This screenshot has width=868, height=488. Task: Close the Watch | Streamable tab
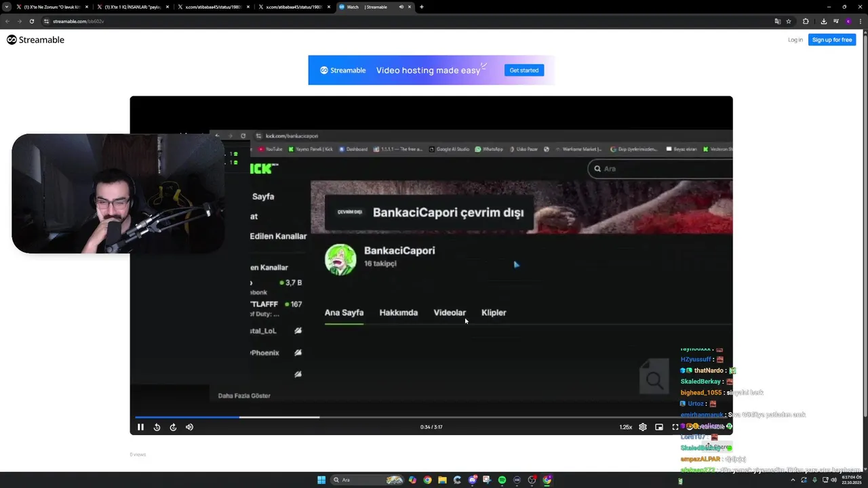(x=410, y=7)
